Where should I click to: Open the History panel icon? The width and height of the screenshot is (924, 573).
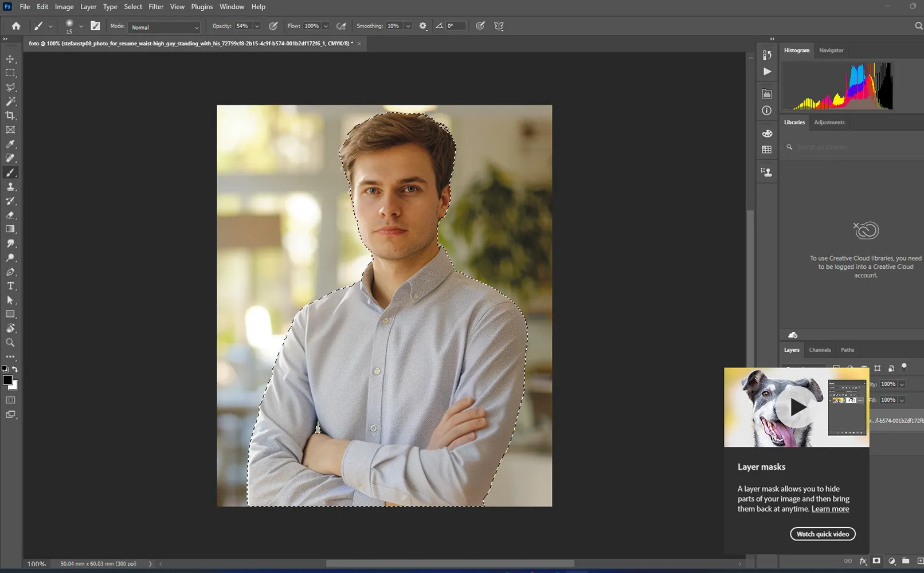tap(767, 55)
